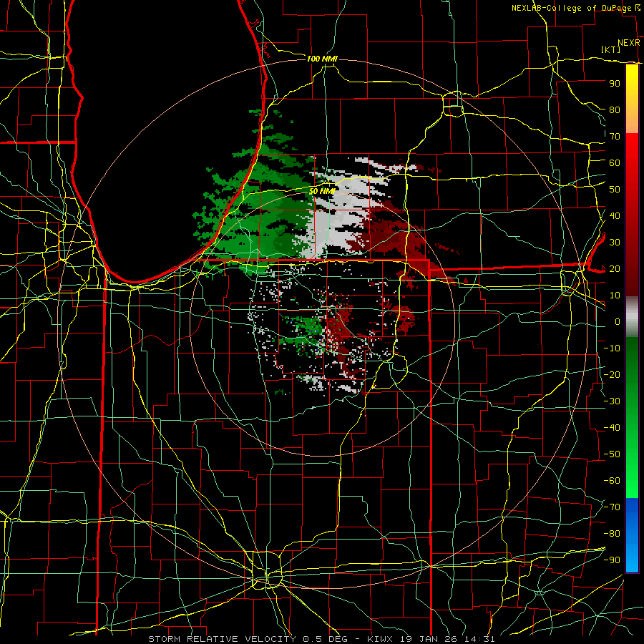This screenshot has height=644, width=644.
Task: Click the 40 value on velocity scale
Action: click(615, 215)
